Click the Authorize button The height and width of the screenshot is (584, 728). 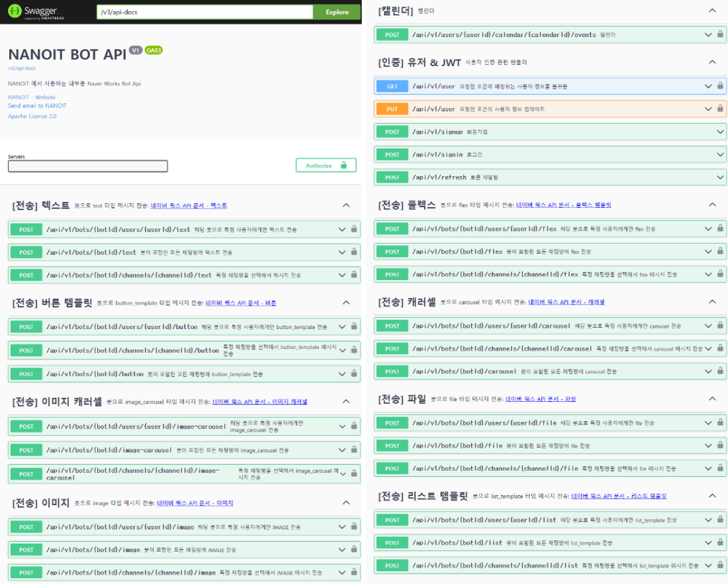[326, 166]
